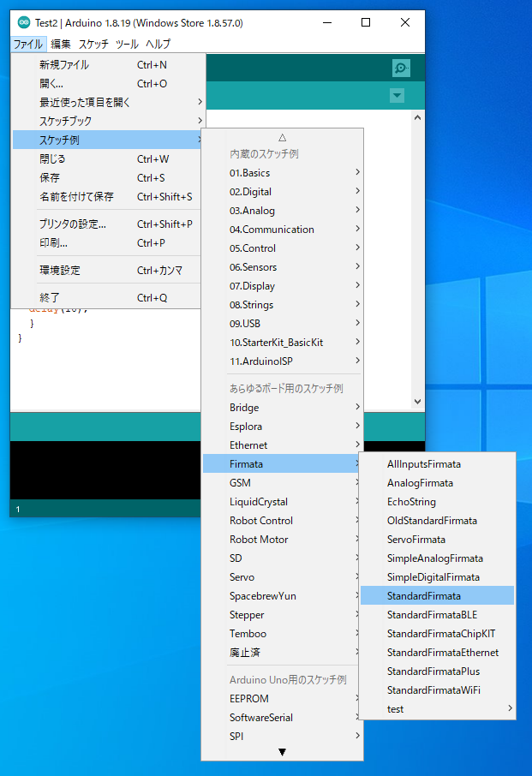Viewport: 532px width, 776px height.
Task: Choose 閉じる in the file menu
Action: click(x=106, y=158)
